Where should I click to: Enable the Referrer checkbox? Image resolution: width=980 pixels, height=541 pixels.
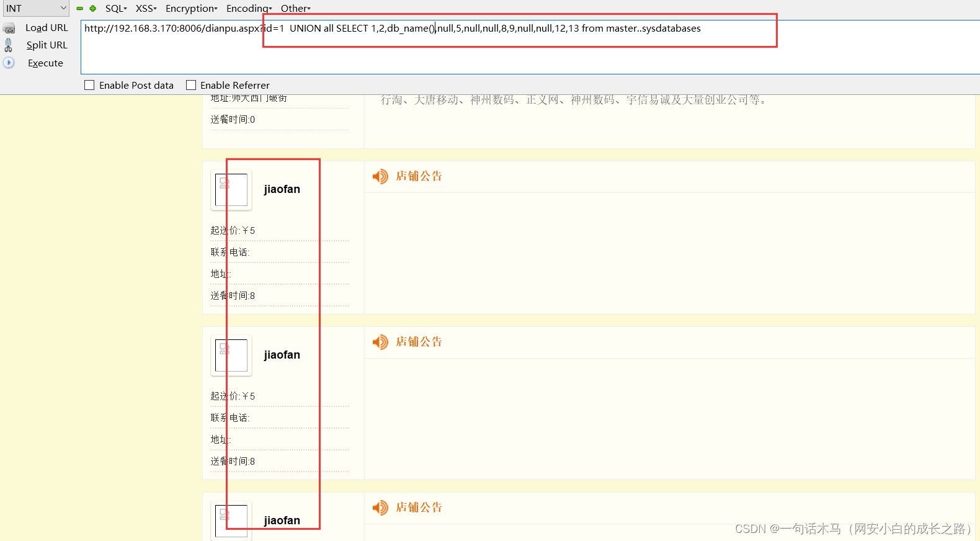click(191, 85)
